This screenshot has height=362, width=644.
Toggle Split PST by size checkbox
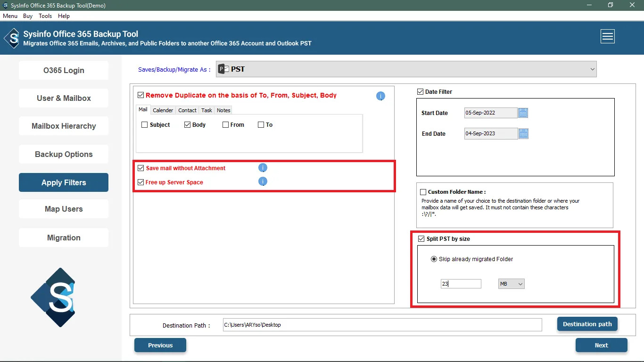[421, 239]
